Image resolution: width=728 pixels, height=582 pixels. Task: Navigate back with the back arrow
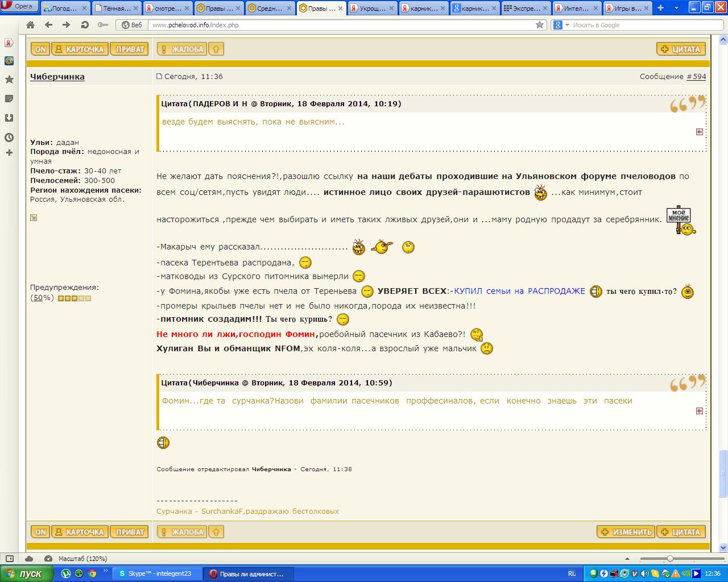coord(48,25)
